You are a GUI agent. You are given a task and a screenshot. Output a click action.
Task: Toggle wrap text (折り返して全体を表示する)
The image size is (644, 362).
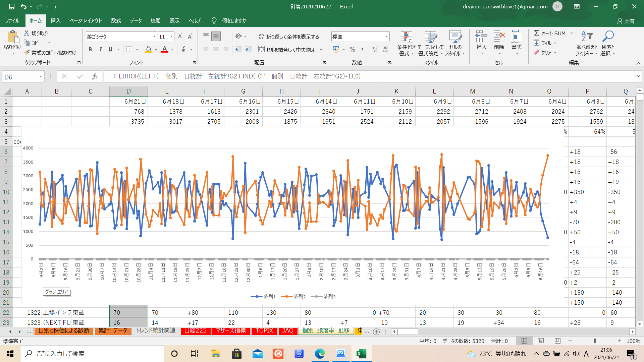pos(289,37)
